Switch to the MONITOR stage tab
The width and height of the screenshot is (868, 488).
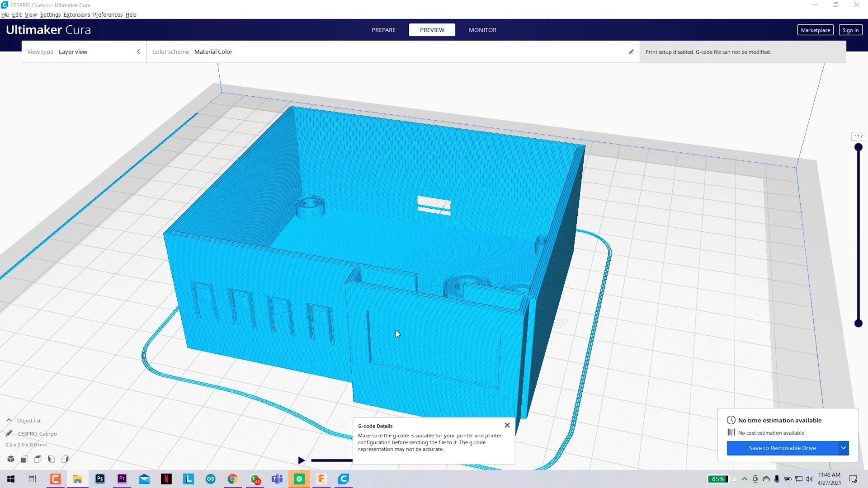(x=482, y=30)
